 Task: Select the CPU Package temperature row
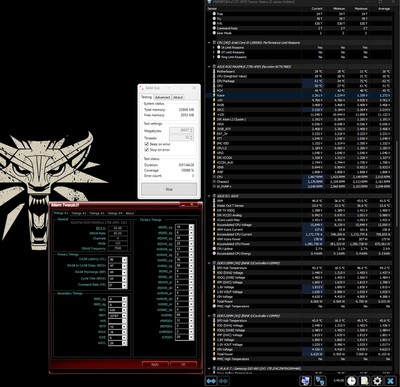click(x=299, y=81)
